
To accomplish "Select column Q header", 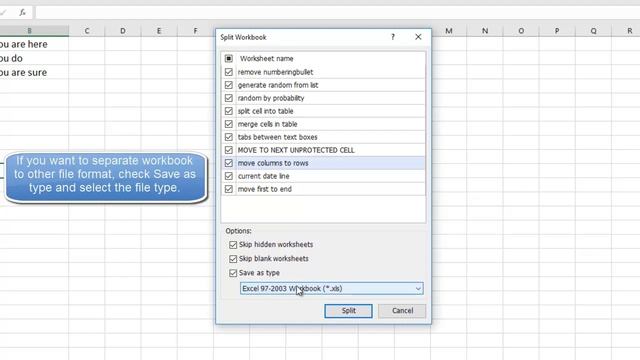I will coord(593,31).
